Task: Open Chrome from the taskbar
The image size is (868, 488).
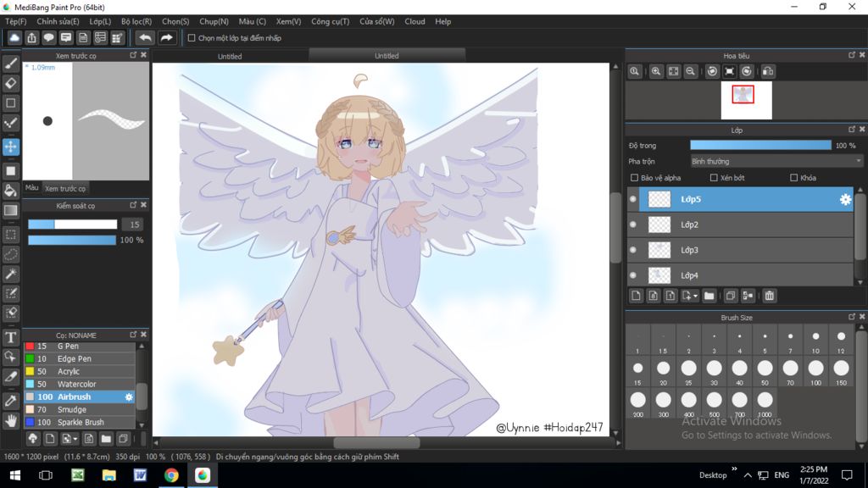Action: point(171,475)
